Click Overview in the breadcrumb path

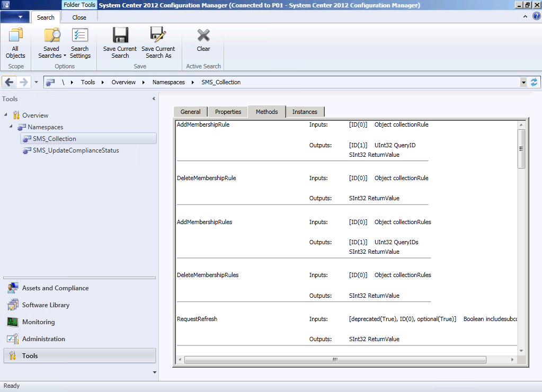[123, 82]
